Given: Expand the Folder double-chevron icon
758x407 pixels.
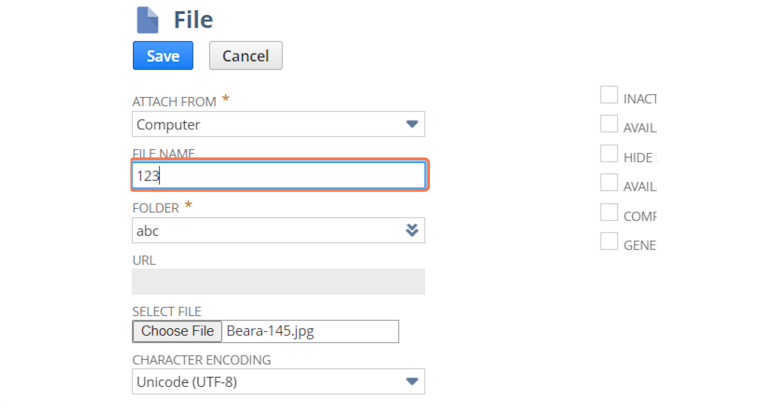Looking at the screenshot, I should 412,230.
